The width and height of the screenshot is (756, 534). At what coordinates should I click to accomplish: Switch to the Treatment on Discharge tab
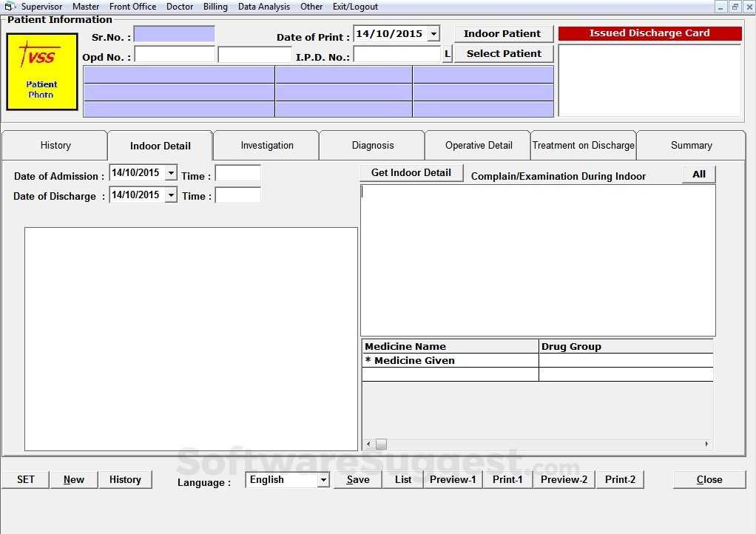coord(583,145)
